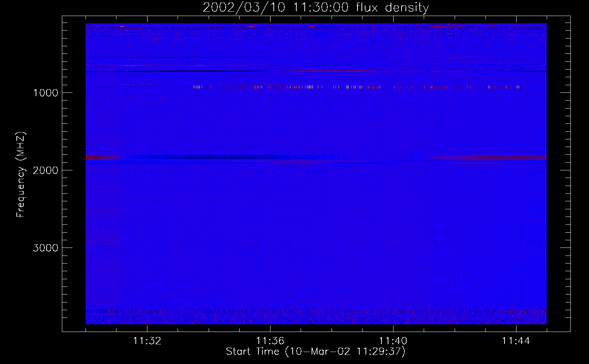
Task: Click the y-axis label 'Frequency (MHZ)'
Action: pos(21,175)
